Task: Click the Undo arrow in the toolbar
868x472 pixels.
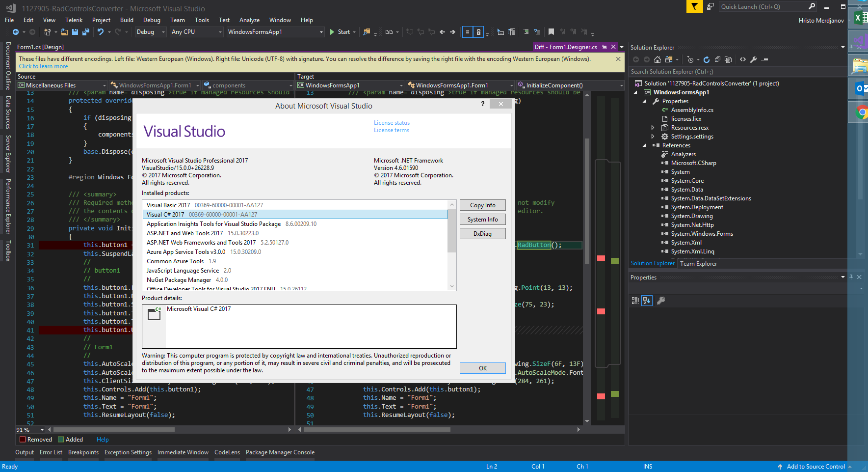Action: point(101,32)
